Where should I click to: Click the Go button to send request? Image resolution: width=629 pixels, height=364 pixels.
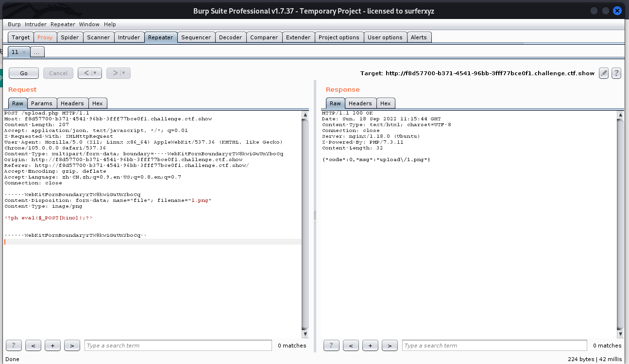pyautogui.click(x=24, y=73)
